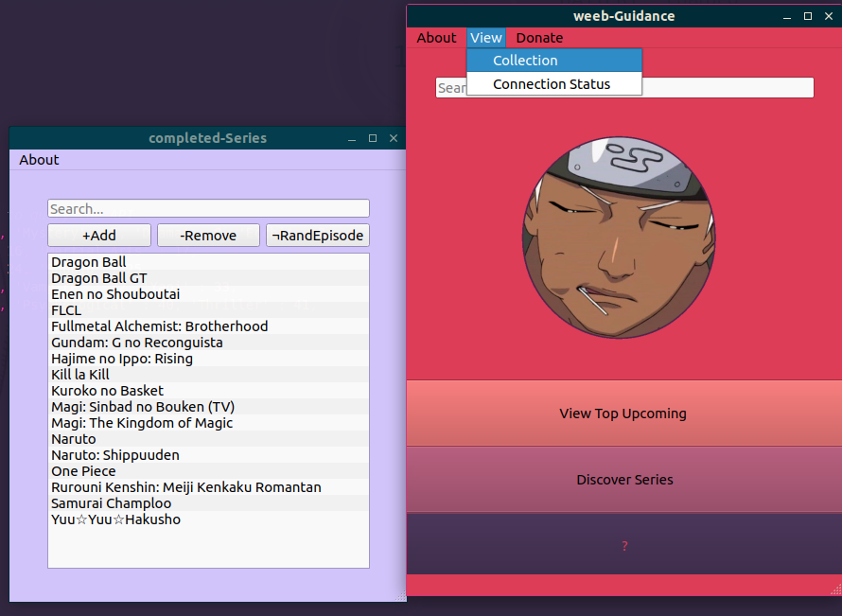Focus the completed-Series search field
The width and height of the screenshot is (842, 616).
point(208,209)
